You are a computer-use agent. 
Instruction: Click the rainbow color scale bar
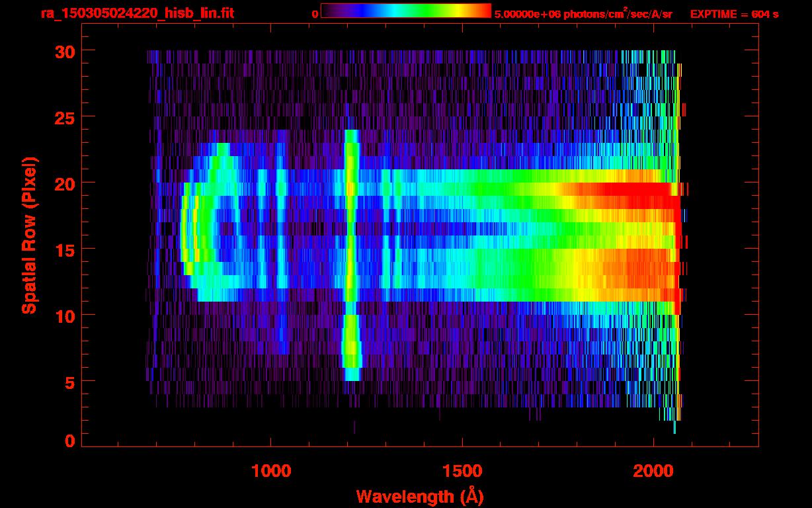pos(406,11)
